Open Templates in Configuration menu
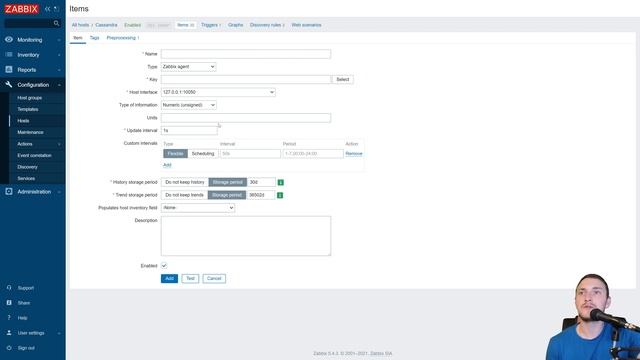The width and height of the screenshot is (640, 360). click(28, 109)
